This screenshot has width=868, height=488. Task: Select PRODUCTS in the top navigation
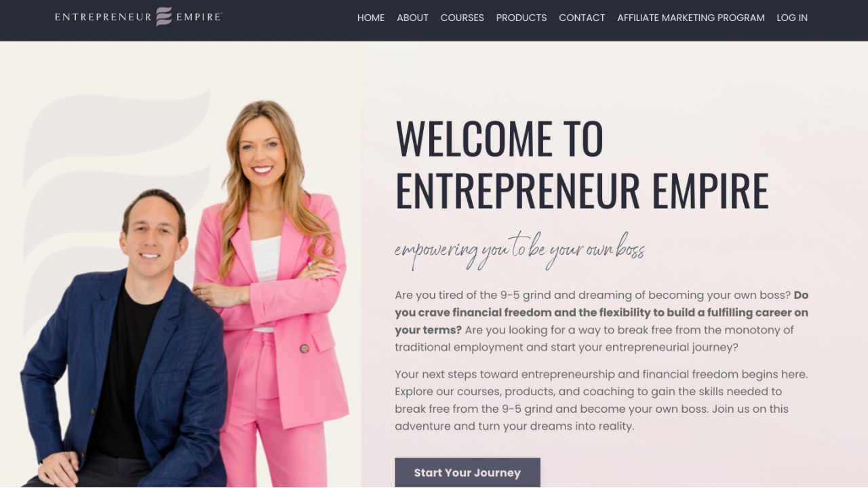click(x=521, y=18)
